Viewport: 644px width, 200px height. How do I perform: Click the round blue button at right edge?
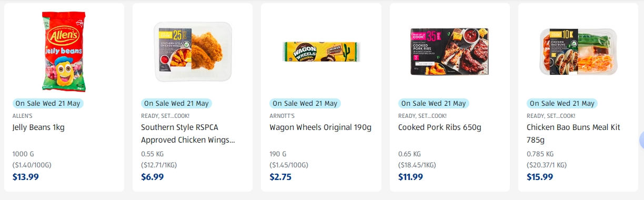[642, 140]
